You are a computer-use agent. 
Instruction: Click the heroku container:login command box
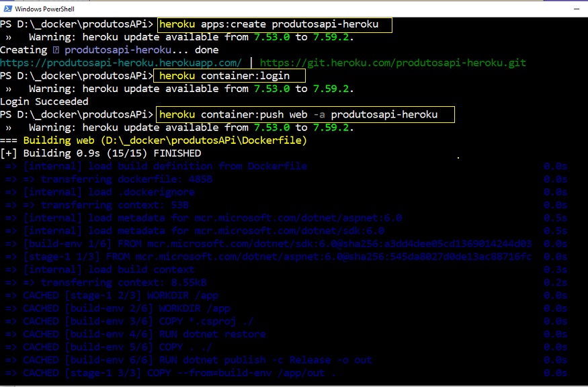[x=231, y=75]
